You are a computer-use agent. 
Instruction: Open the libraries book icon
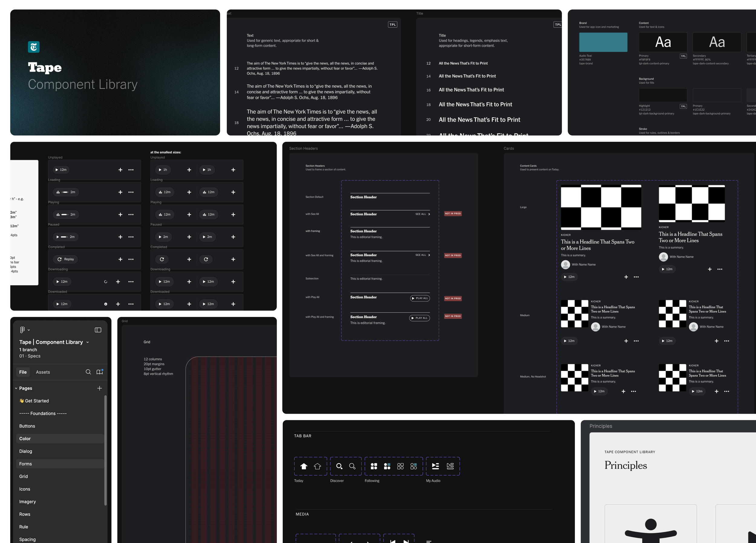tap(99, 372)
